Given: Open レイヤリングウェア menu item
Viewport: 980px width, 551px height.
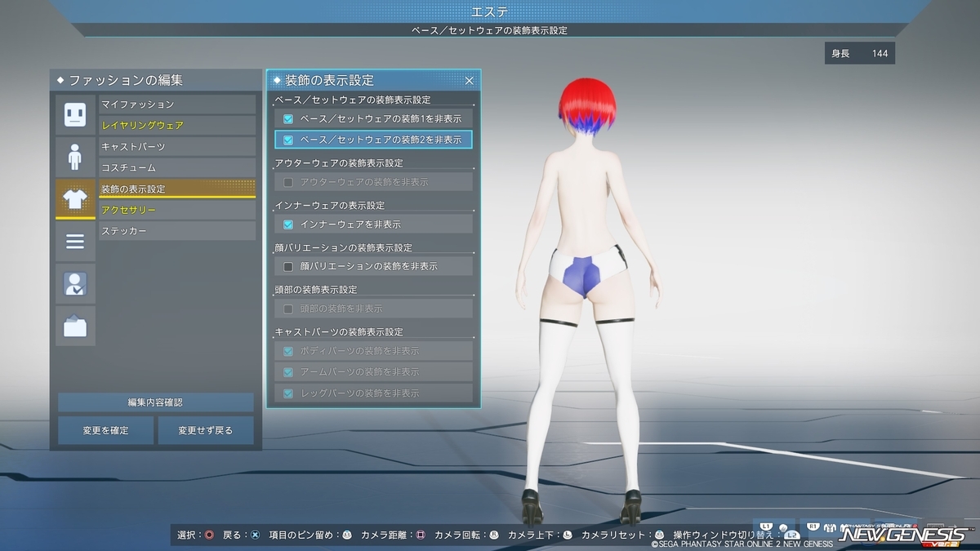Looking at the screenshot, I should 177,126.
